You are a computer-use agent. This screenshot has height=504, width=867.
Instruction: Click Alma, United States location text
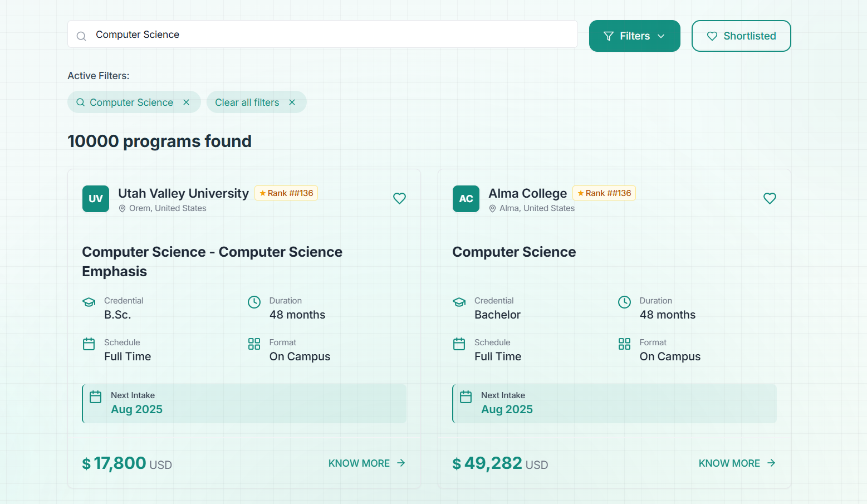click(537, 208)
